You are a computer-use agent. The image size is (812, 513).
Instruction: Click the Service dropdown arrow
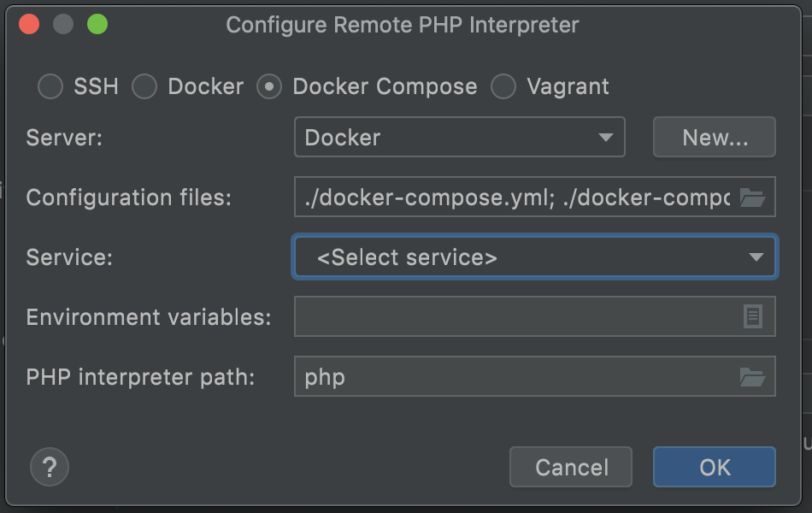point(756,257)
